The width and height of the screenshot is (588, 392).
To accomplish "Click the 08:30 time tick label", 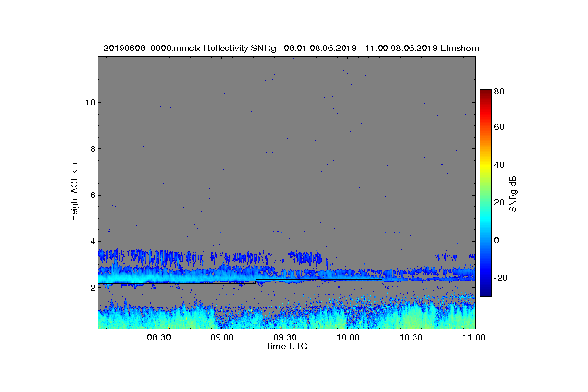I will coord(158,337).
